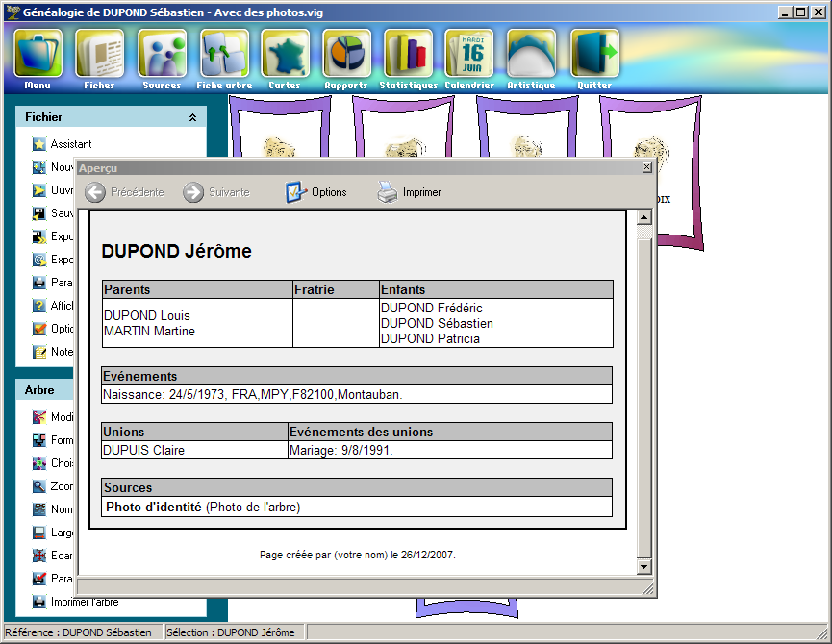This screenshot has height=644, width=832.
Task: Open the Calendrier icon
Action: tap(469, 54)
